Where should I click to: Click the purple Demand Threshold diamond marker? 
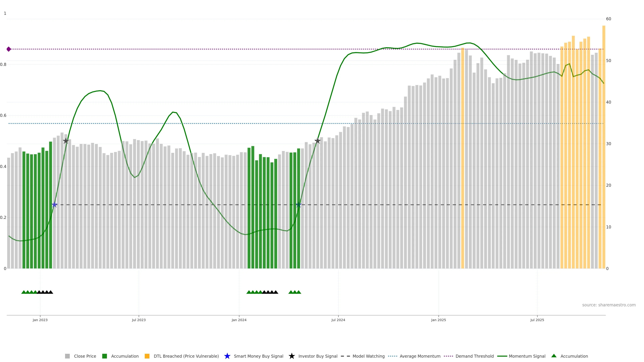point(9,49)
